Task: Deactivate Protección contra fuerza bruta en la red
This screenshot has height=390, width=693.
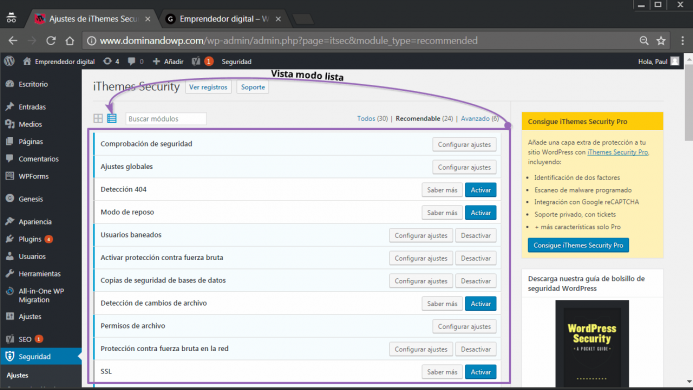Action: point(476,349)
